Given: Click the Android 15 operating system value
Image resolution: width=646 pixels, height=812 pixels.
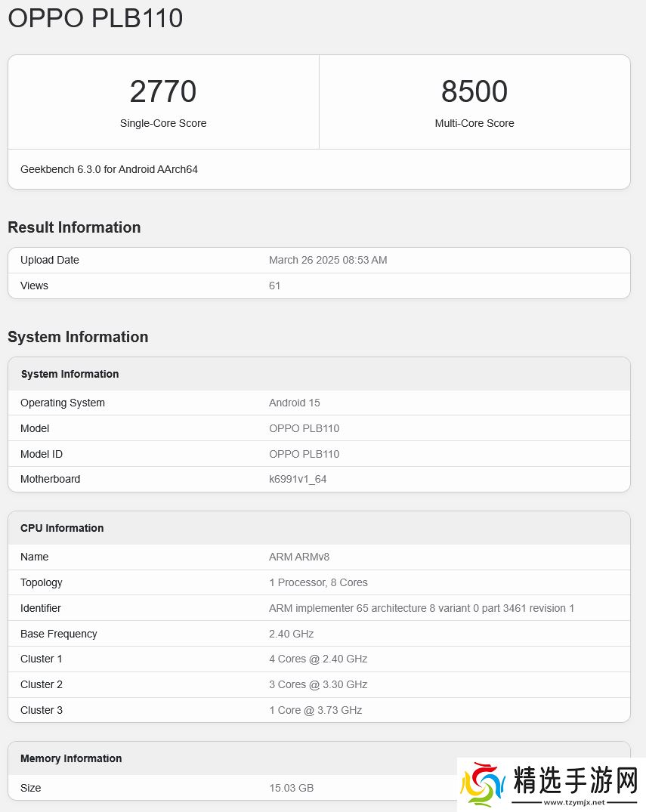Looking at the screenshot, I should click(x=295, y=403).
